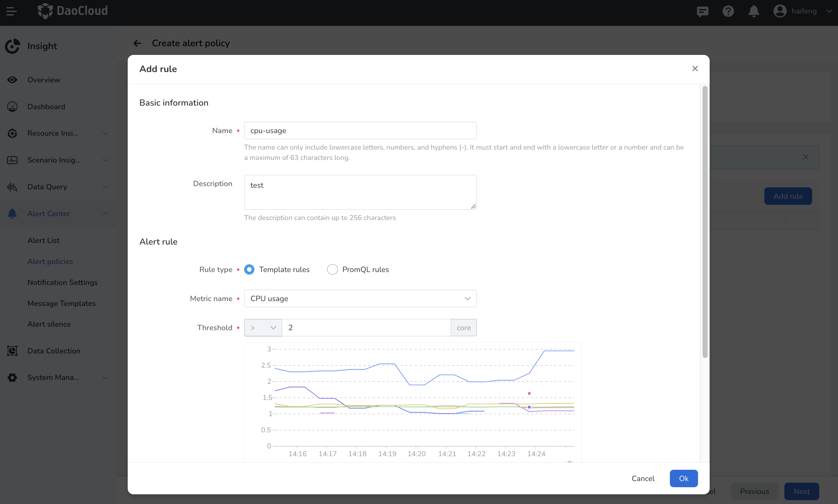Open Data Collection
Image resolution: width=838 pixels, height=504 pixels.
tap(54, 351)
